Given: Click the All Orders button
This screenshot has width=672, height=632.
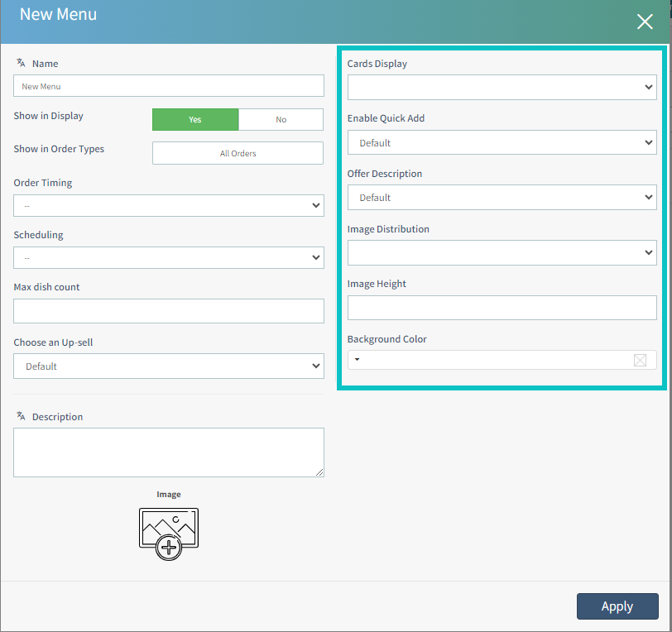Looking at the screenshot, I should 238,153.
